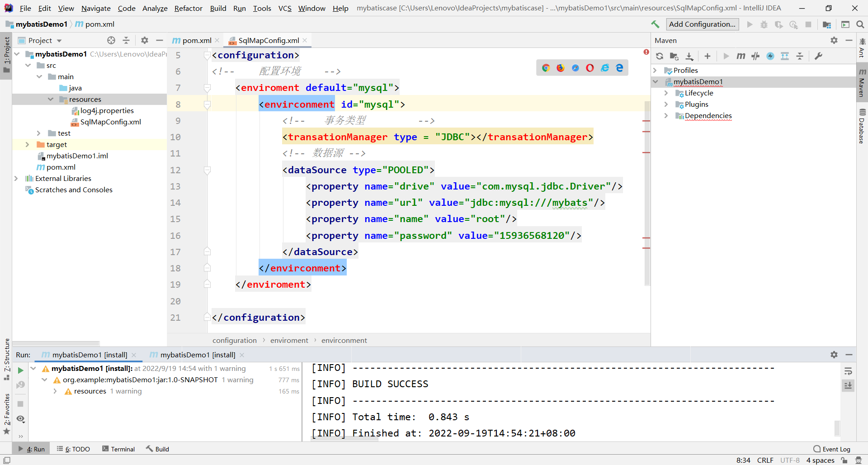Image resolution: width=868 pixels, height=465 pixels.
Task: Click the Run Anything toolbar icon
Action: point(845,24)
